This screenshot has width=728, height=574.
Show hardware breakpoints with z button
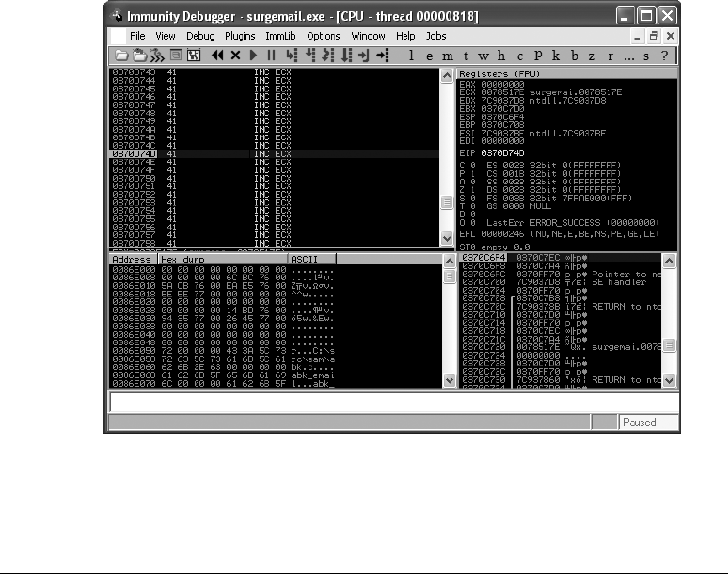[592, 56]
